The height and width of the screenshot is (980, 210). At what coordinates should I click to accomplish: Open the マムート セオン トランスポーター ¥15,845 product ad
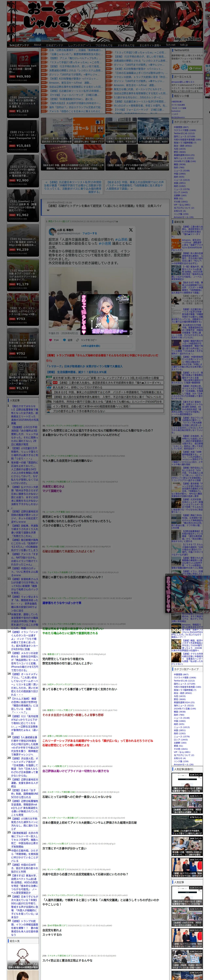pyautogui.click(x=23, y=136)
